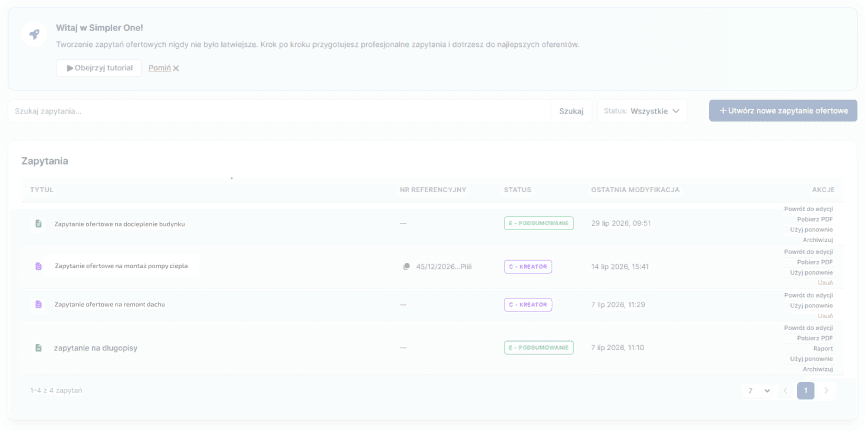
Task: Click date 7 lip 2026, 11:29
Action: (618, 305)
